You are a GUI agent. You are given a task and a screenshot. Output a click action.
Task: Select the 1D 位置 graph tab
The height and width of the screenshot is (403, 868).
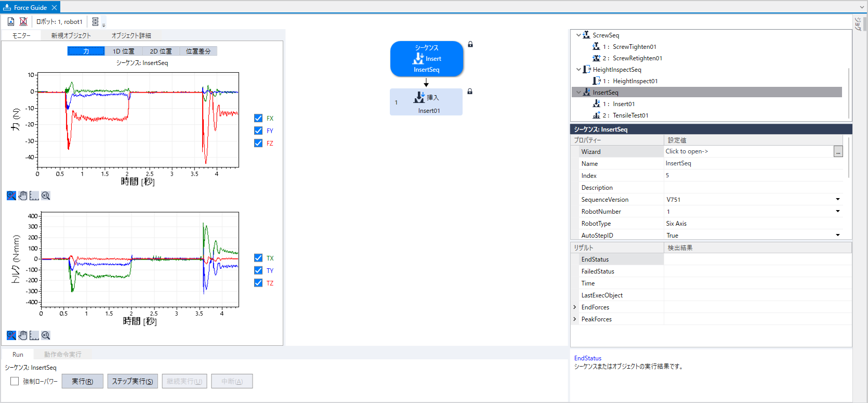coord(124,51)
